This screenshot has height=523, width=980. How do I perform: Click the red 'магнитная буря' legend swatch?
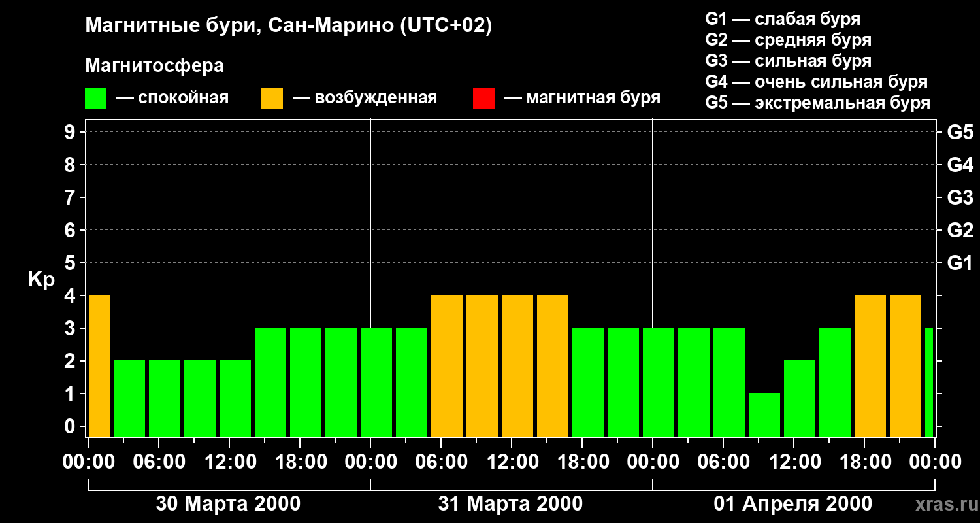[483, 99]
